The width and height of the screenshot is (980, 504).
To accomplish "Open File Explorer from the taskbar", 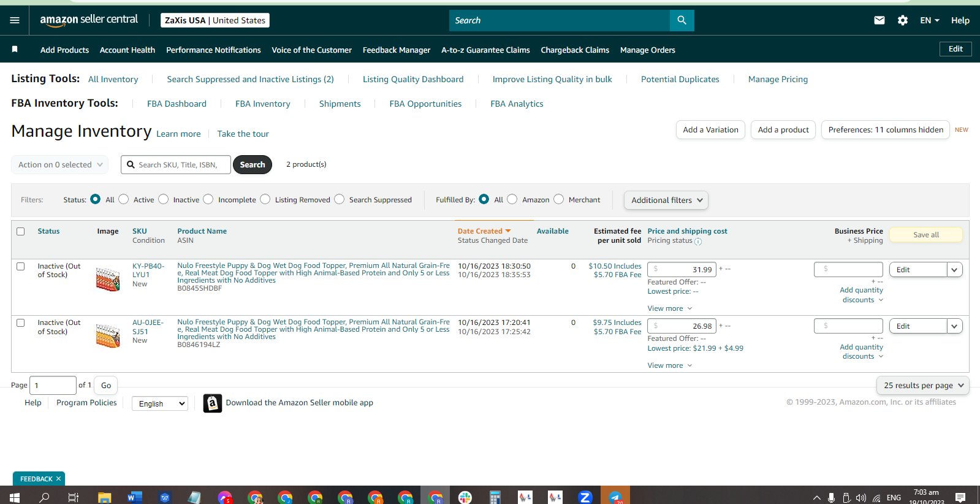I will point(105,497).
